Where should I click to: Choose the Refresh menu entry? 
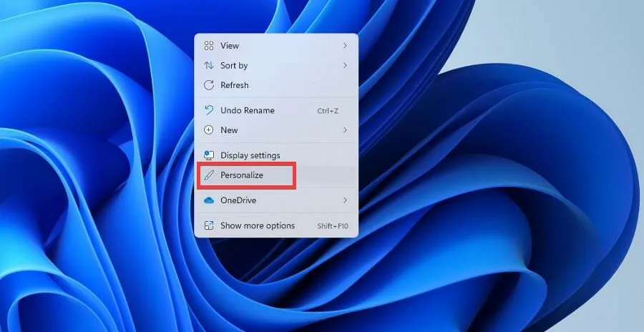[234, 85]
